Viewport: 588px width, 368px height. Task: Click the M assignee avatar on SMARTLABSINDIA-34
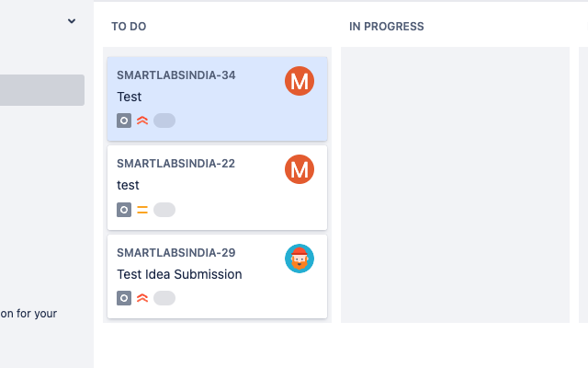pos(300,81)
